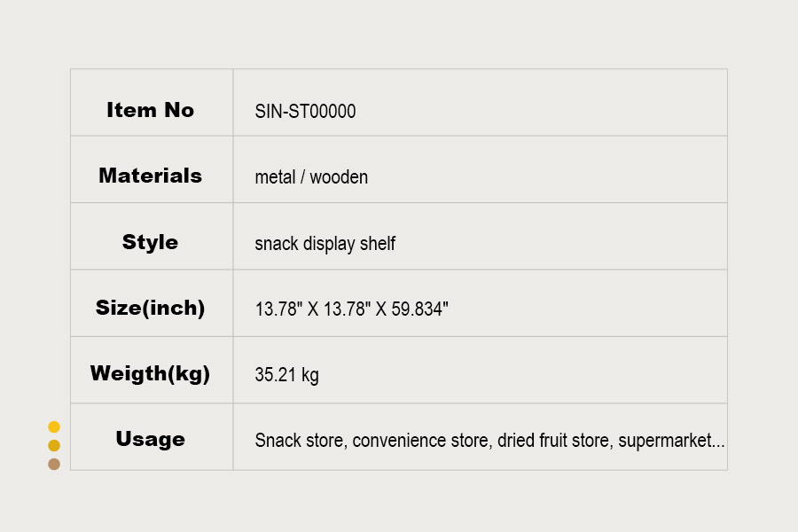The image size is (798, 532).
Task: Click the "supermarket..." truncated text
Action: pyautogui.click(x=671, y=441)
